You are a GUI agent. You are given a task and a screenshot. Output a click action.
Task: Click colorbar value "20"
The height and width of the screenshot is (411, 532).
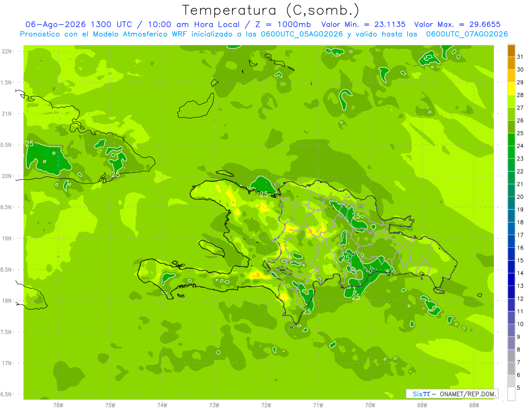click(520, 197)
